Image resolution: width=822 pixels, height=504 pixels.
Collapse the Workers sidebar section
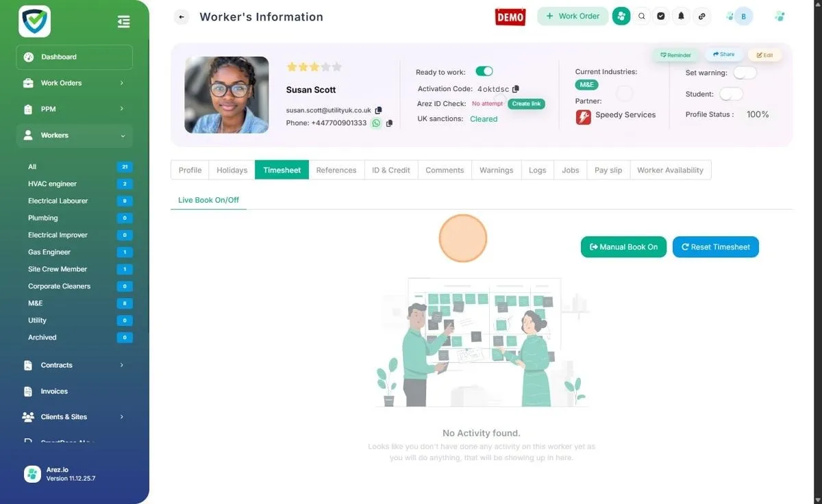tap(74, 136)
